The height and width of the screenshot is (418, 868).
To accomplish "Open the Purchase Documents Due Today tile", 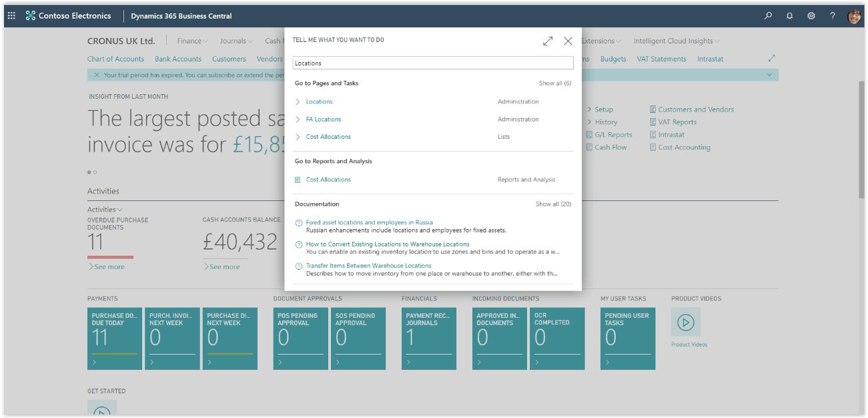I will click(x=115, y=339).
